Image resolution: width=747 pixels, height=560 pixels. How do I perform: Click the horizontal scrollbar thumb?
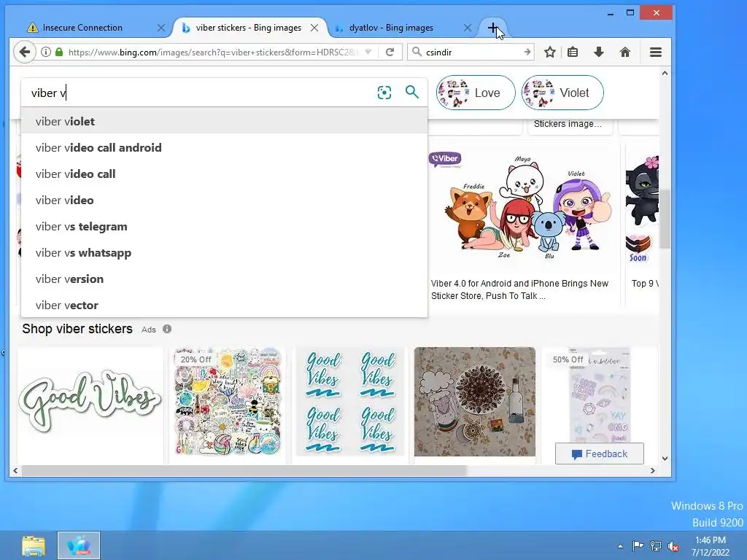(x=244, y=470)
